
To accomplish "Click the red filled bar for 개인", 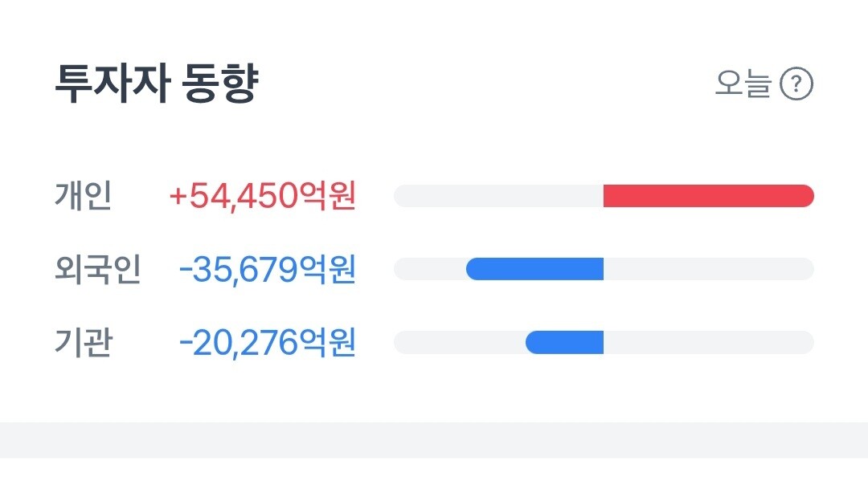I will click(x=709, y=196).
